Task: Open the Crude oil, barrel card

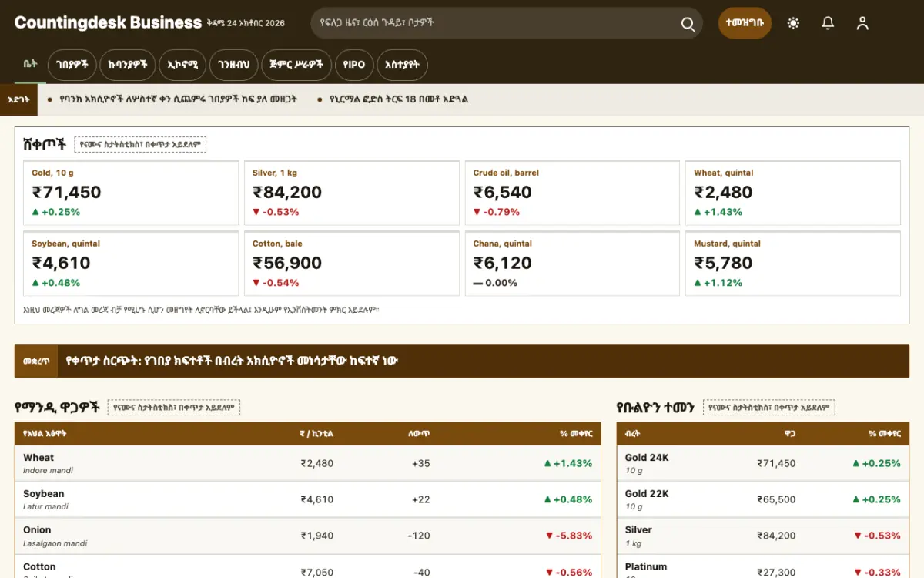Action: coord(572,193)
